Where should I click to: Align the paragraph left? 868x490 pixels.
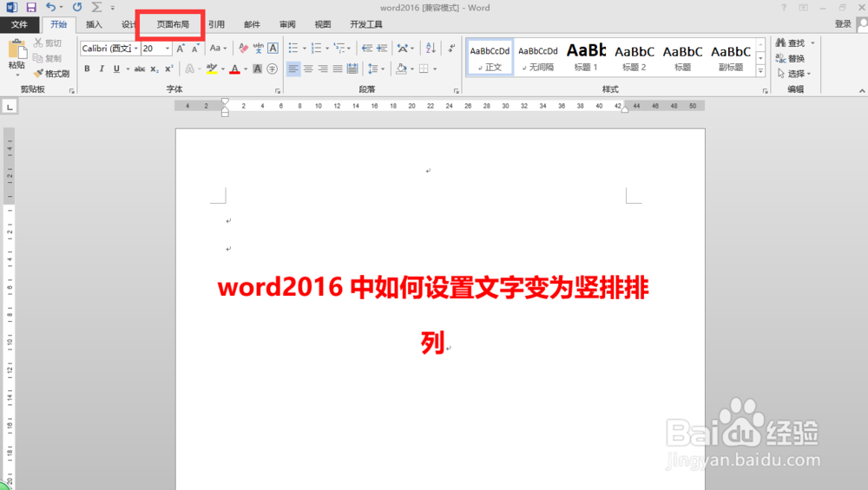(x=293, y=69)
